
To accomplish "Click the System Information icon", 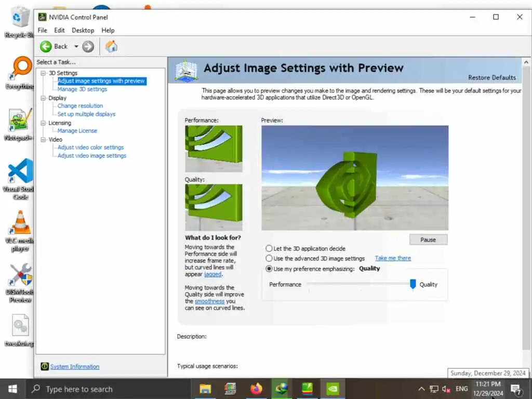I will [x=45, y=366].
